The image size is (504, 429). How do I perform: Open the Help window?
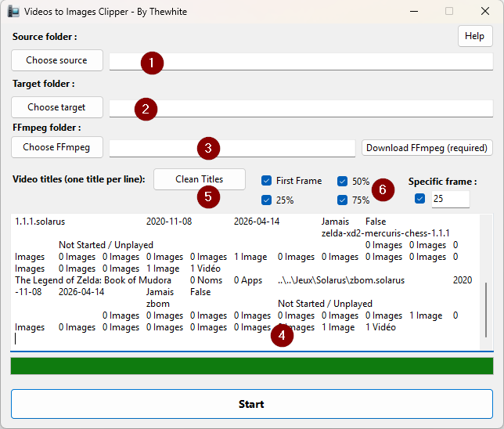click(474, 36)
